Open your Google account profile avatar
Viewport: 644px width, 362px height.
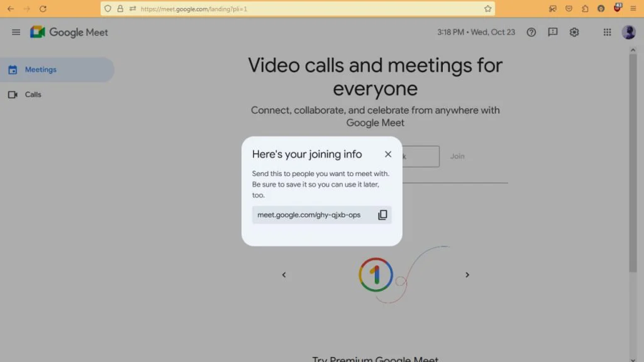coord(628,32)
